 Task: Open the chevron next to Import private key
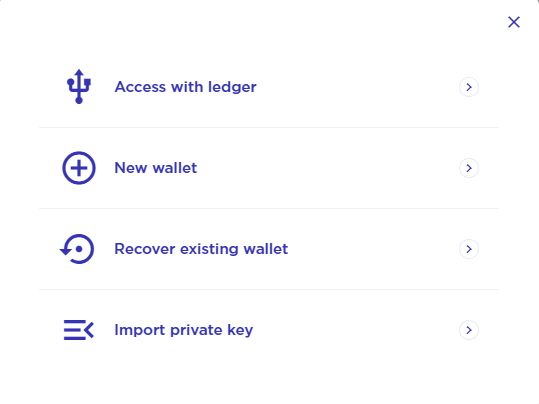(x=469, y=330)
